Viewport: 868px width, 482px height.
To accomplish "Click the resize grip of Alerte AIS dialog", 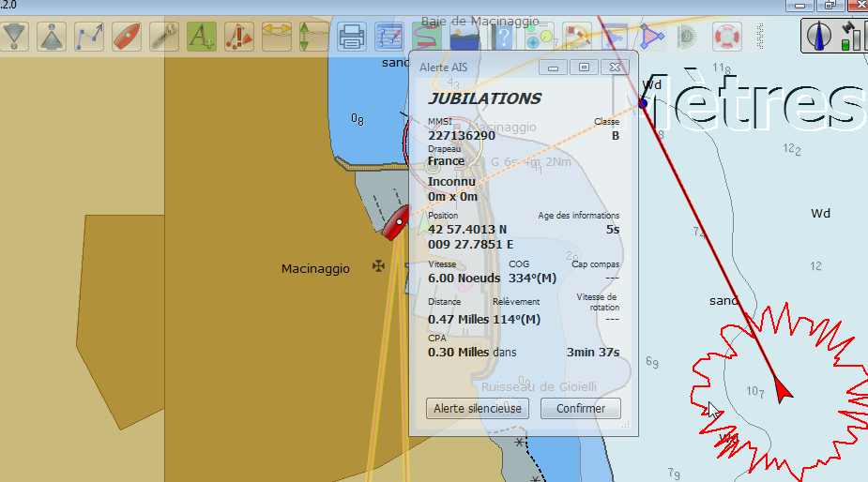I will 626,425.
